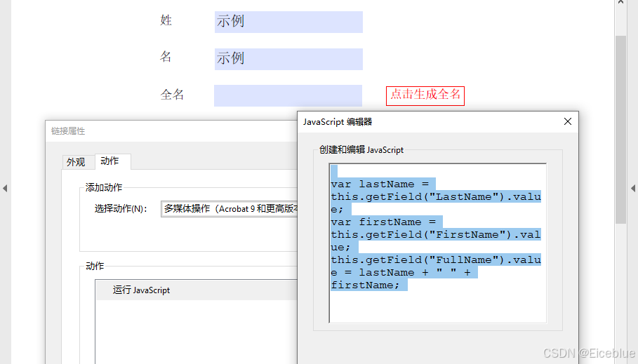Select the 运行 JavaScript action entry
Image resolution: width=638 pixels, height=364 pixels.
coord(197,290)
